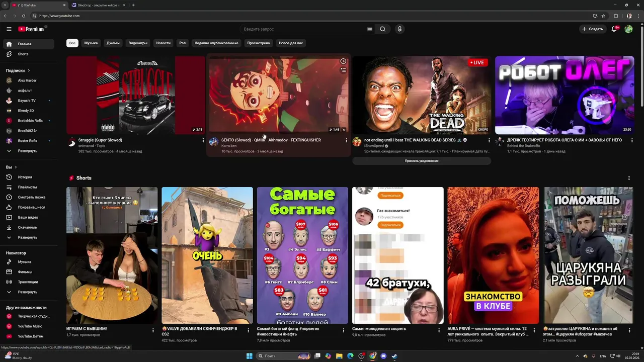This screenshot has height=362, width=644.
Task: Show hidden system tray icons
Action: click(577, 356)
